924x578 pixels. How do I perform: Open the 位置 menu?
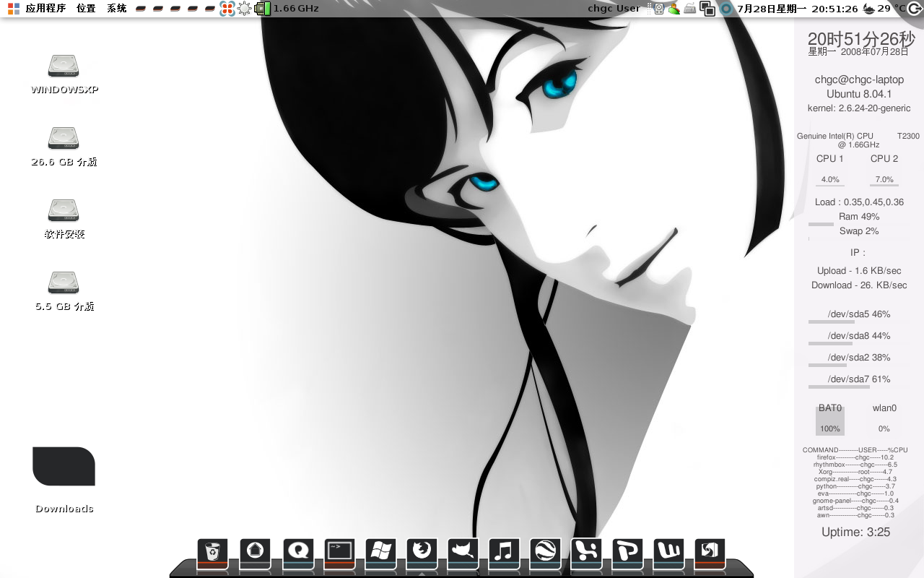click(86, 9)
